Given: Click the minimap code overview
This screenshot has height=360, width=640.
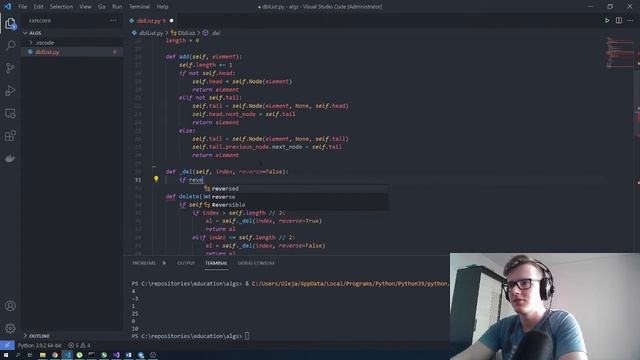Looking at the screenshot, I should [620, 52].
